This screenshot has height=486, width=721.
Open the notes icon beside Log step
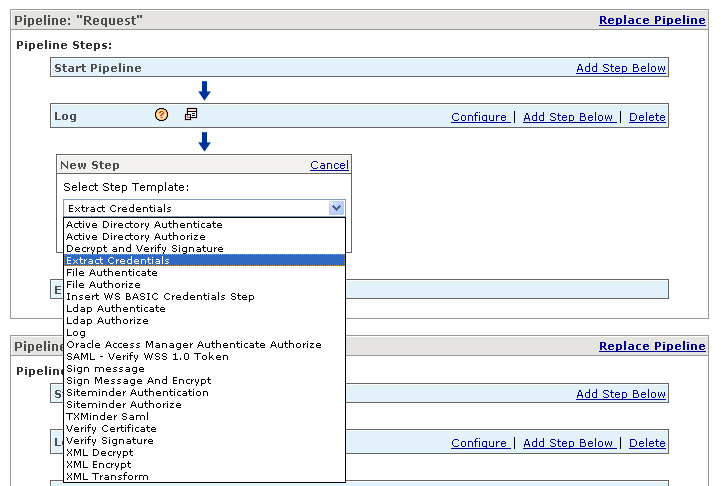pos(191,114)
